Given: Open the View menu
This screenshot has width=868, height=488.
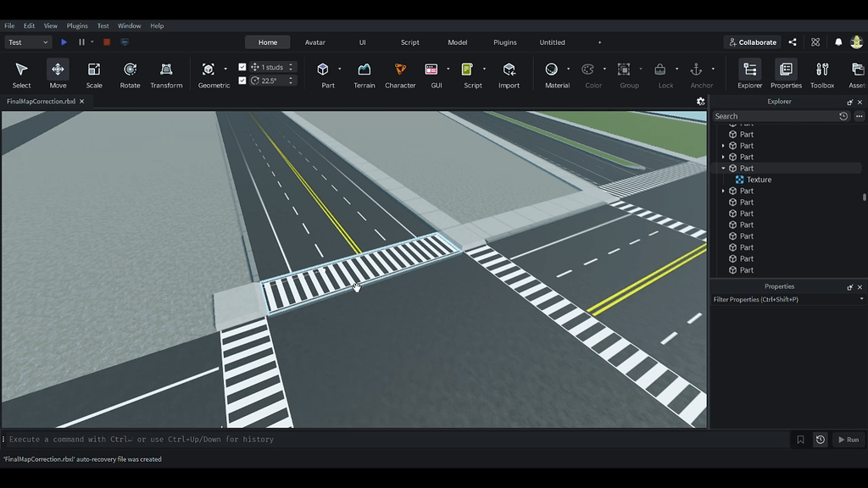Looking at the screenshot, I should pos(50,25).
